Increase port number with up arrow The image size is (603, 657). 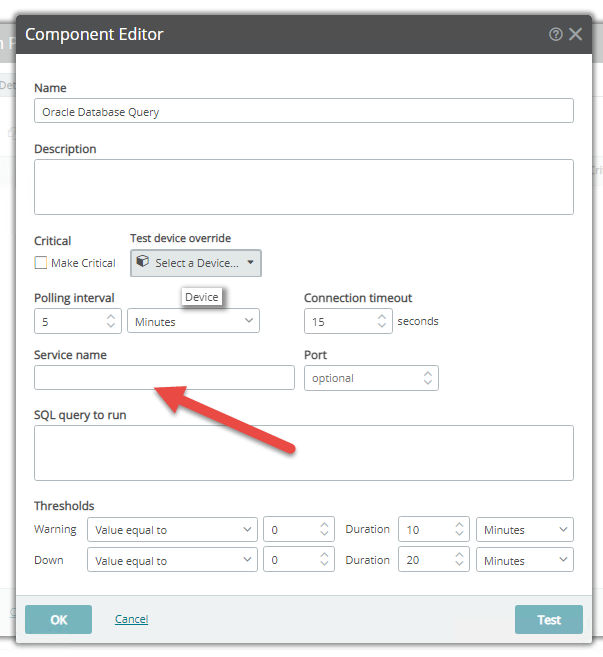pyautogui.click(x=427, y=373)
